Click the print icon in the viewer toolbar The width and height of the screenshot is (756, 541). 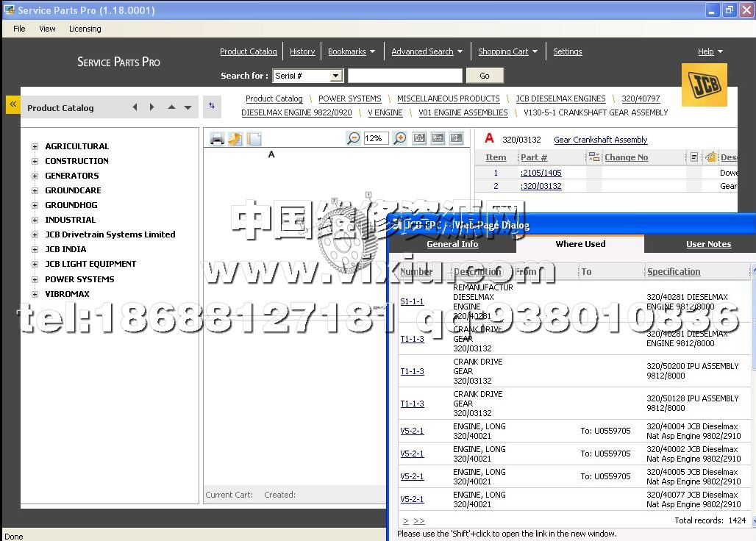coord(217,139)
